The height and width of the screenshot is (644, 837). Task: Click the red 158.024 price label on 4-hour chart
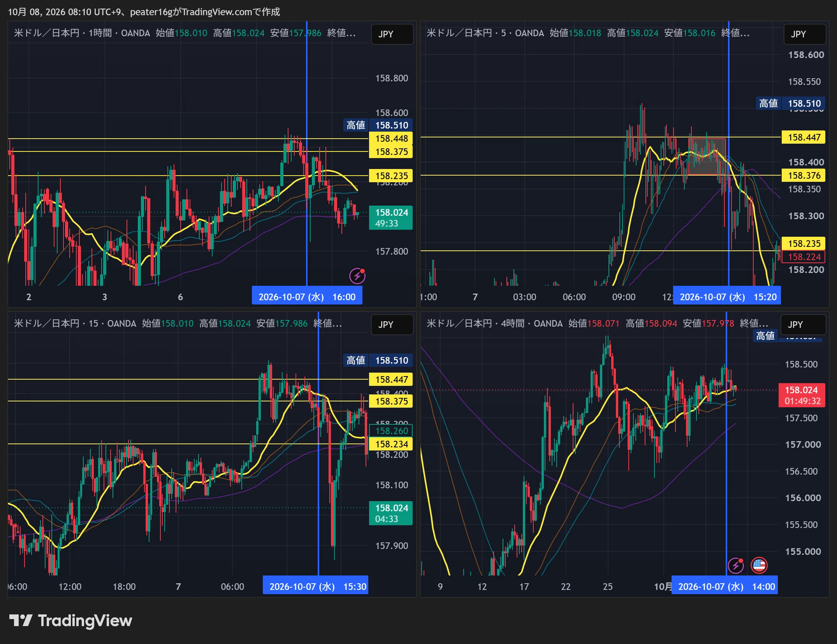coord(802,395)
